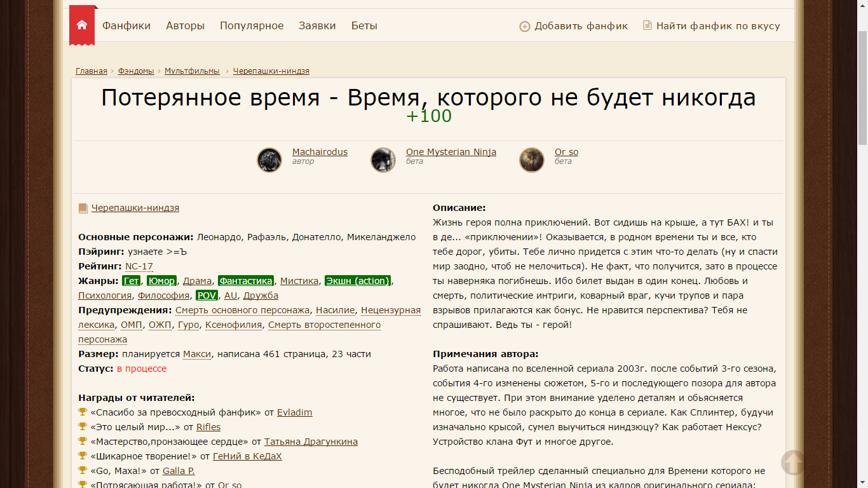The height and width of the screenshot is (488, 868).
Task: Open ГеНий в КеДаХ profile link
Action: point(247,456)
